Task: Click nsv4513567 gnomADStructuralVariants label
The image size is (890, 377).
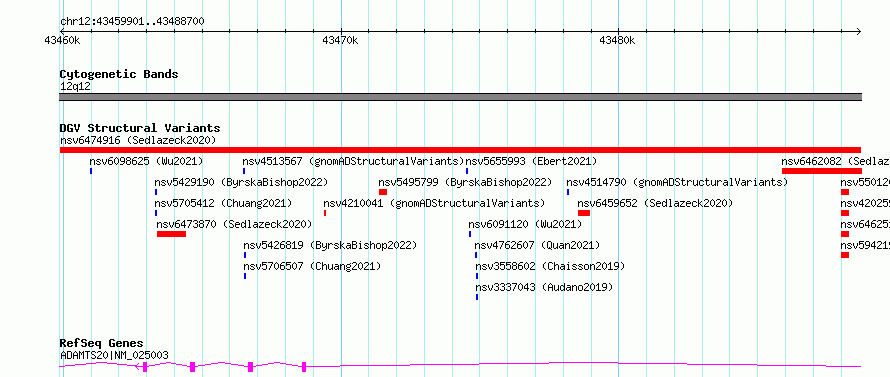Action: (x=354, y=161)
